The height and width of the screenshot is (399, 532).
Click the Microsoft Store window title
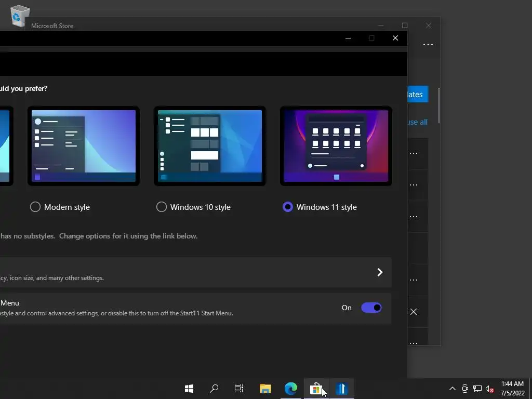[x=52, y=26]
